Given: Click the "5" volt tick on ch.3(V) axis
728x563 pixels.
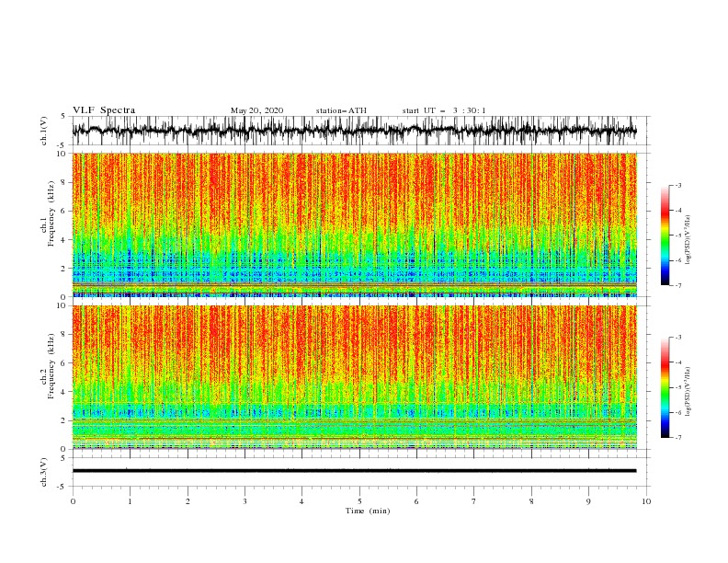Looking at the screenshot, I should click(64, 458).
